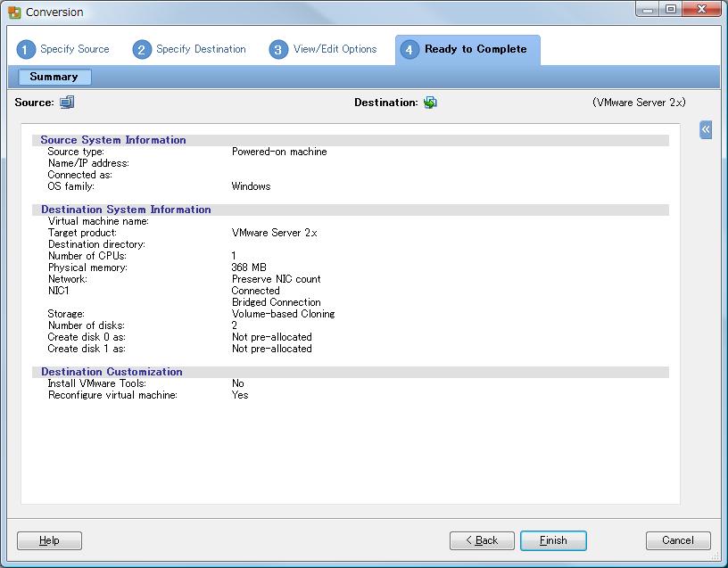This screenshot has width=728, height=568.
Task: Open the Summary sub-tab
Action: [54, 77]
